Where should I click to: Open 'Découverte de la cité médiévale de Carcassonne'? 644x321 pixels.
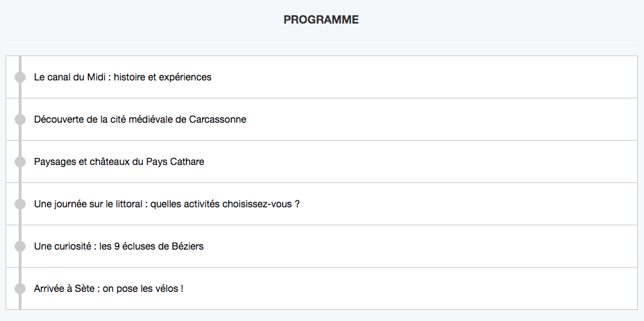[x=139, y=119]
